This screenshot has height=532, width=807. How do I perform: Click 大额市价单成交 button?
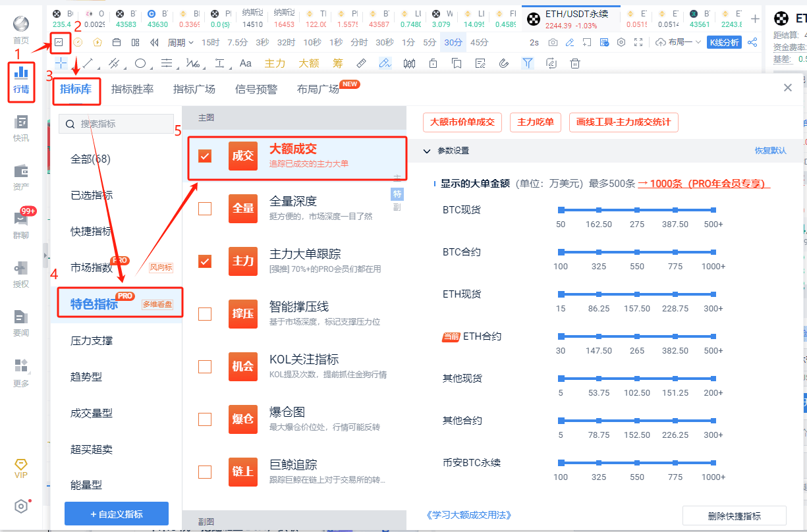[462, 122]
